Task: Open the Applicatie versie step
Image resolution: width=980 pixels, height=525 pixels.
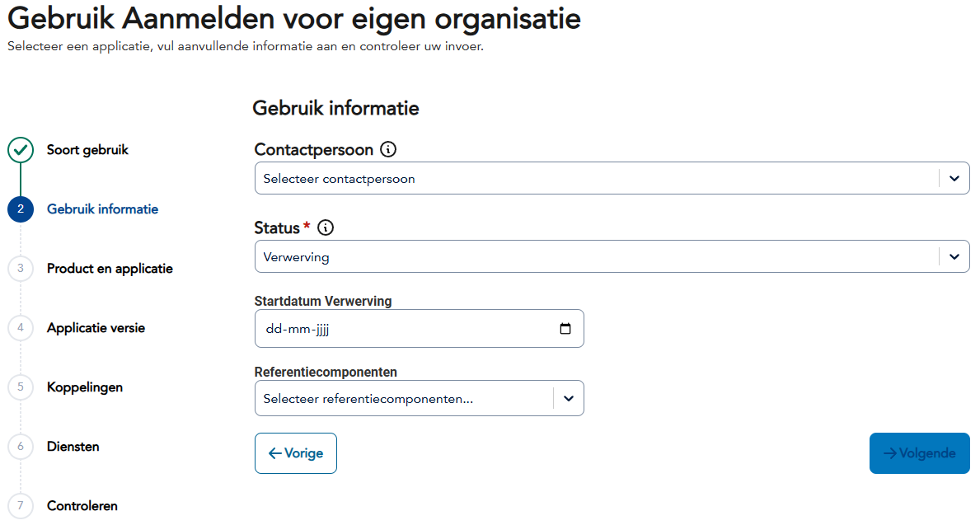Action: (96, 328)
